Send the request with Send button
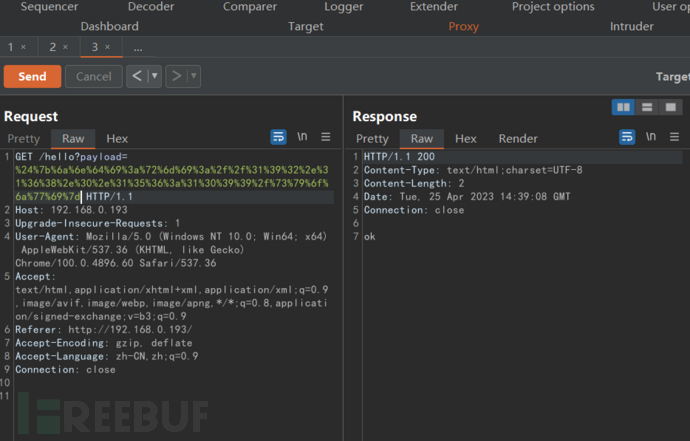 (32, 77)
